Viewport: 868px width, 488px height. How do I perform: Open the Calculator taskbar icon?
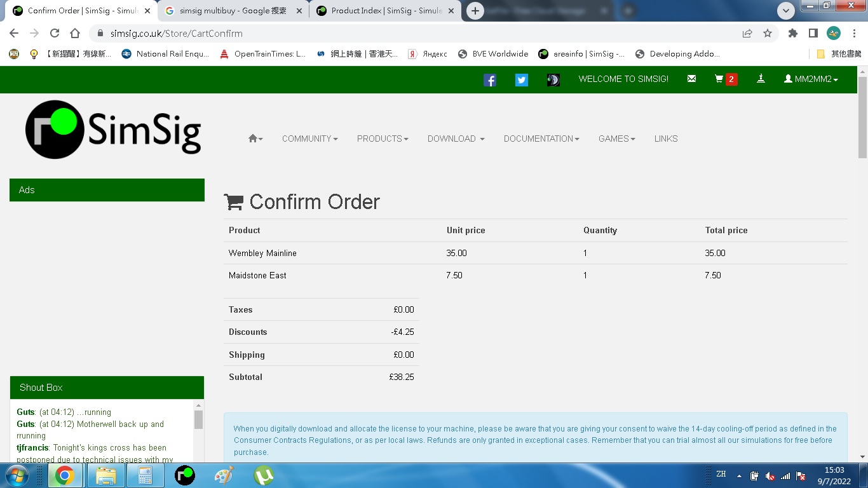(x=146, y=475)
